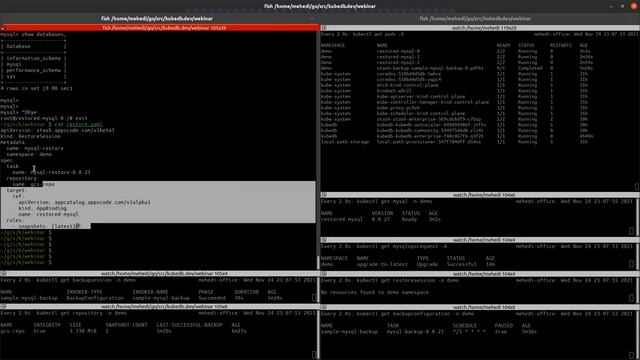Image resolution: width=640 pixels, height=360 pixels.
Task: Focus the red fish webinar 105x39 titlebar
Action: pyautogui.click(x=160, y=28)
